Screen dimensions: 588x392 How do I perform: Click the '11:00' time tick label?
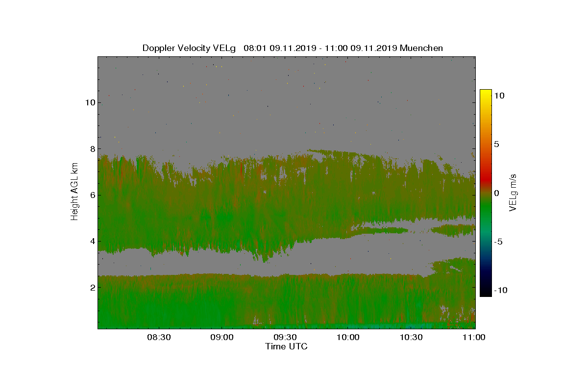474,338
